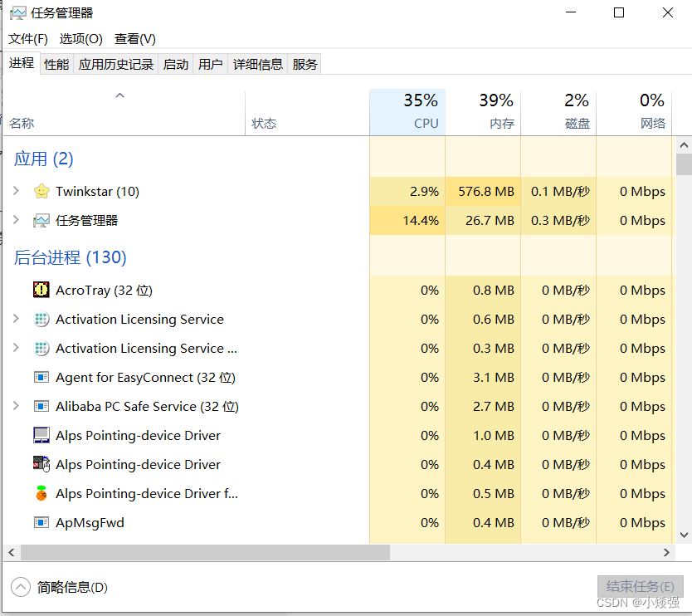Select the Agent for EasyConnect (32 位) process
This screenshot has height=616, width=692.
pyautogui.click(x=145, y=378)
